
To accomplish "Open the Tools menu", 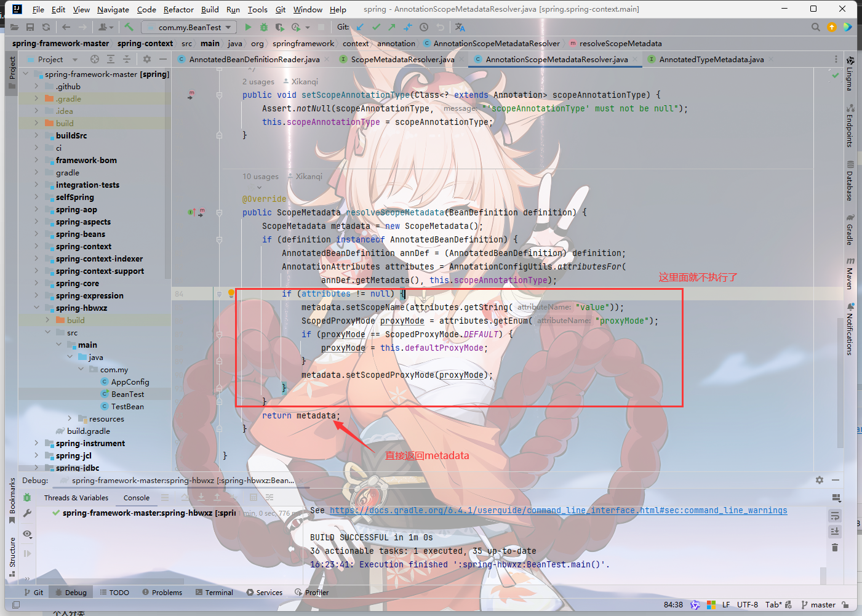I will point(258,9).
